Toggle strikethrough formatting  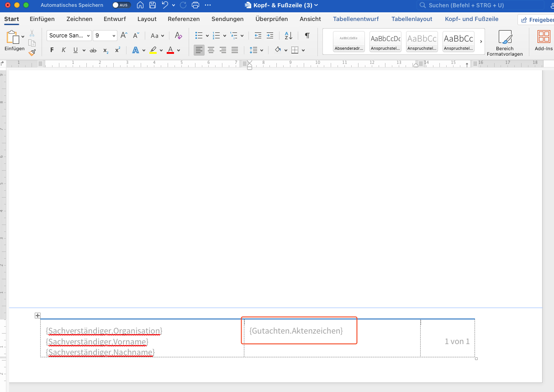(93, 50)
